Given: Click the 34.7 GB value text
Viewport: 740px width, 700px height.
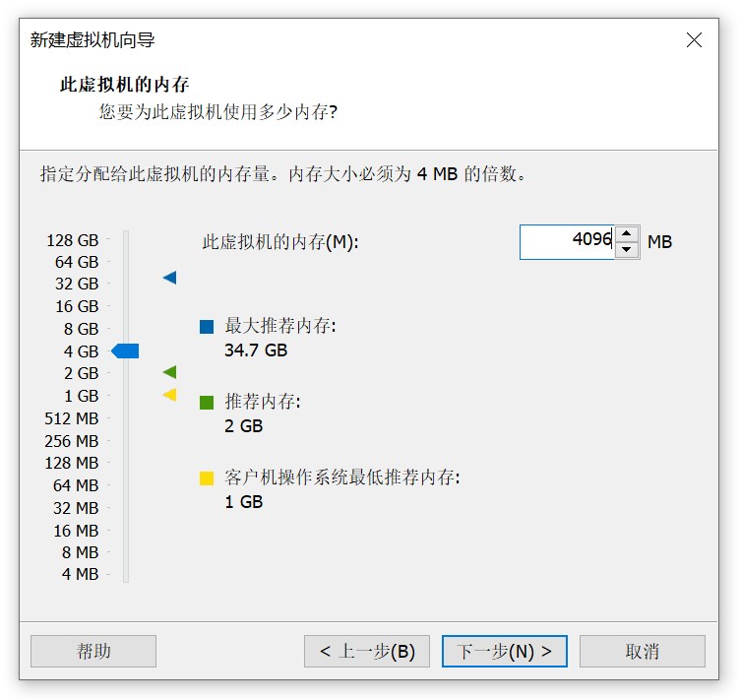Looking at the screenshot, I should pyautogui.click(x=256, y=350).
